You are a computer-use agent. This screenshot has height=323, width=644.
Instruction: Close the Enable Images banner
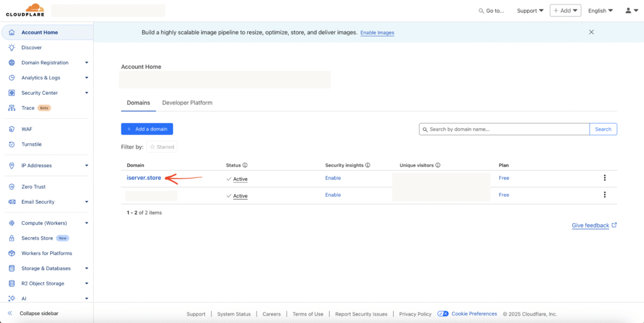point(591,32)
